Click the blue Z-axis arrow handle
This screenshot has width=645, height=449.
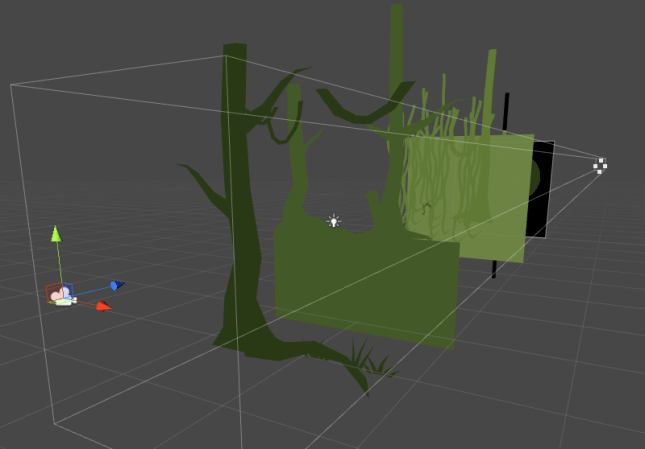116,286
